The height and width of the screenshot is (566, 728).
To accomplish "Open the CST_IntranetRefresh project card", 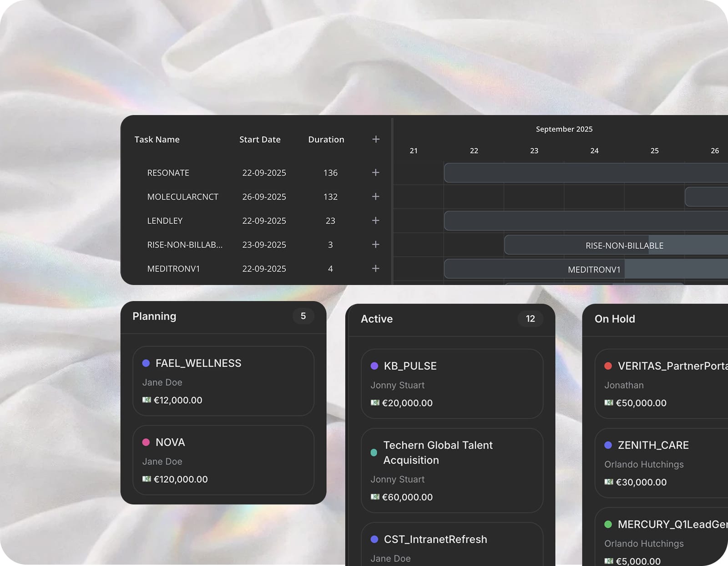I will [452, 544].
